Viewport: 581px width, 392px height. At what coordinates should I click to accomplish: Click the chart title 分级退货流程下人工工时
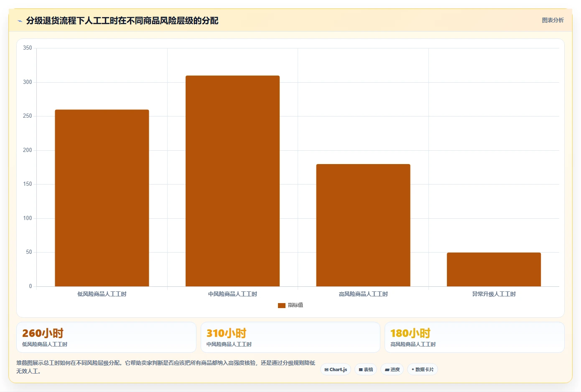tap(122, 21)
